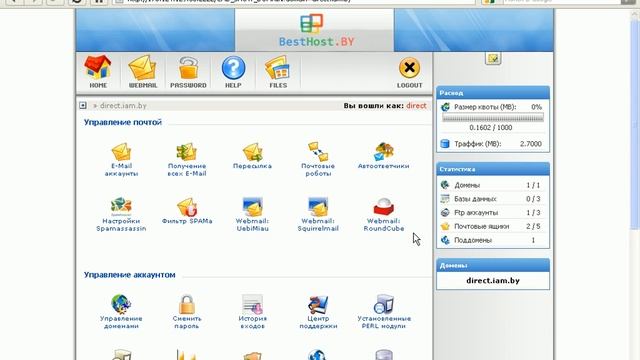Click the browser address bar
Image resolution: width=640 pixels, height=360 pixels.
pos(294,2)
